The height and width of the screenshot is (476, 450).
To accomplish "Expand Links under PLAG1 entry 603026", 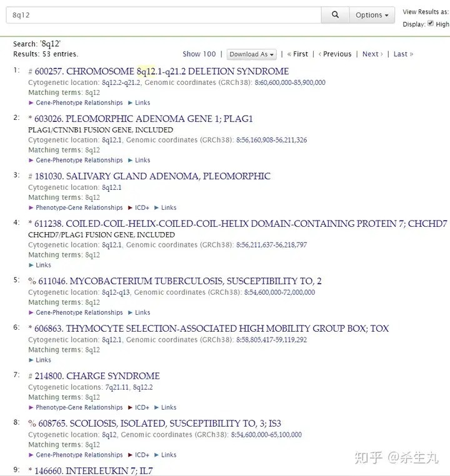I will pyautogui.click(x=139, y=160).
